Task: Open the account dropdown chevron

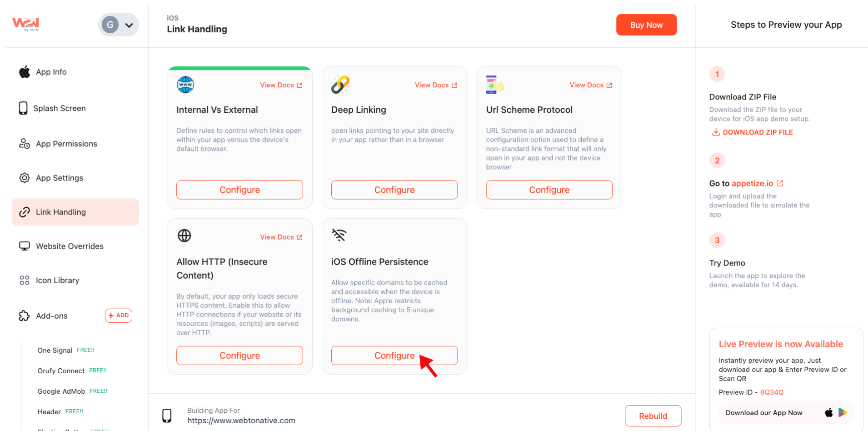Action: click(x=129, y=25)
